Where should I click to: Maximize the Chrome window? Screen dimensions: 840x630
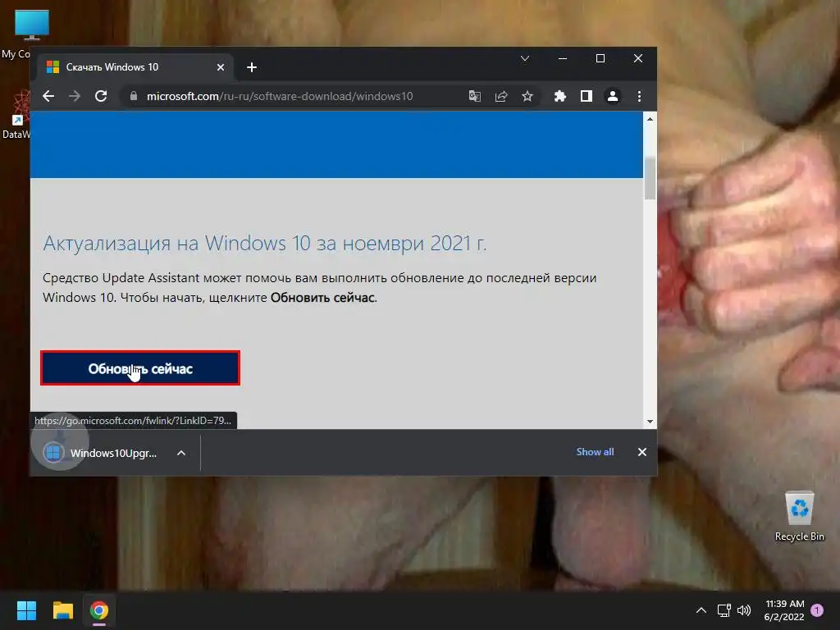600,58
